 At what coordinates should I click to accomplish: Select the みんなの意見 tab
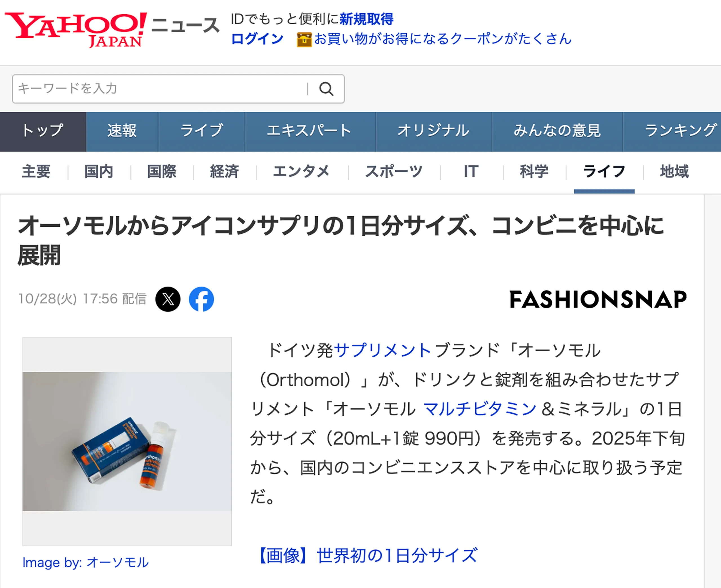point(557,132)
